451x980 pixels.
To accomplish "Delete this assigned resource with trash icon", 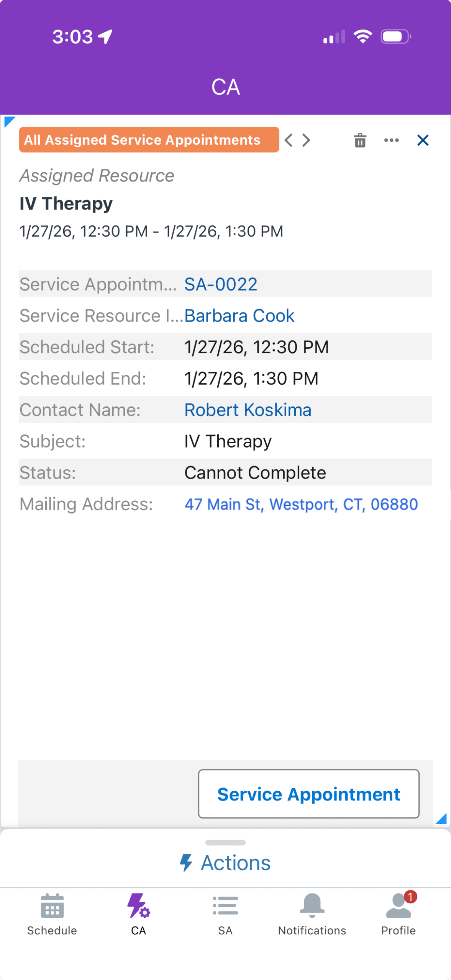I will pyautogui.click(x=360, y=140).
